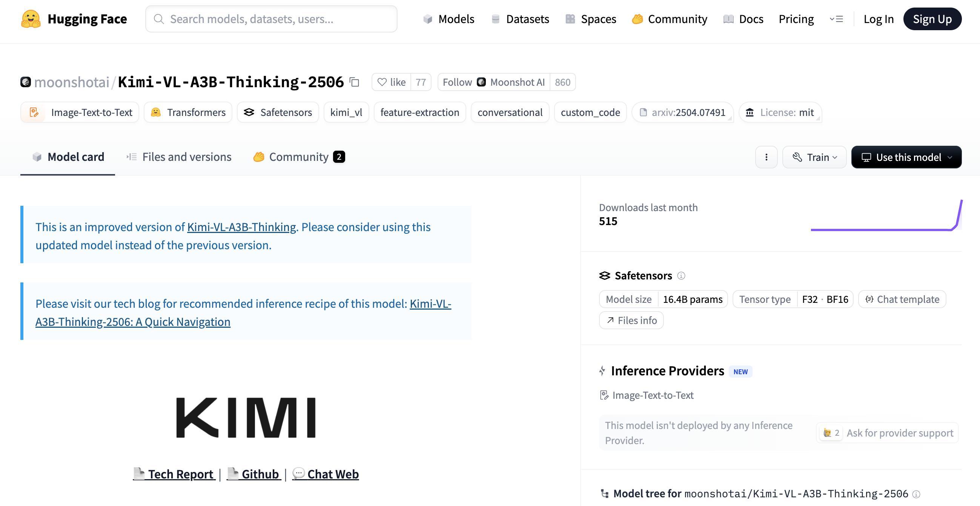The image size is (980, 506).
Task: Click the Model tree info icon
Action: (917, 494)
